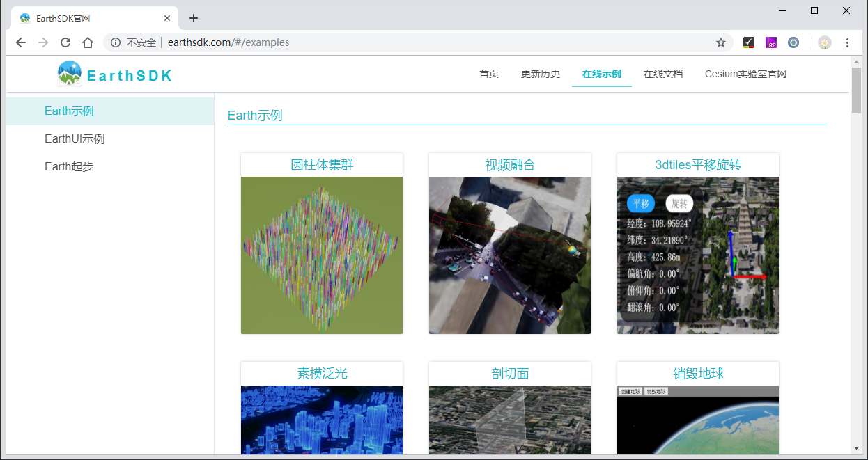The image size is (868, 460).
Task: Maximize the Chrome window
Action: pyautogui.click(x=814, y=10)
